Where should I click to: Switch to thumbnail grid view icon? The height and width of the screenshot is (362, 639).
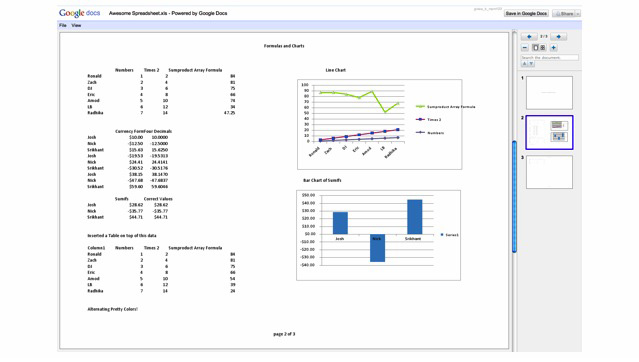pyautogui.click(x=543, y=48)
